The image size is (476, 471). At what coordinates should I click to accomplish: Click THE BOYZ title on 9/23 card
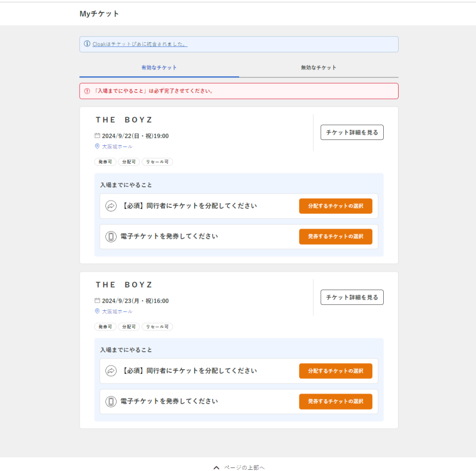[x=124, y=285]
